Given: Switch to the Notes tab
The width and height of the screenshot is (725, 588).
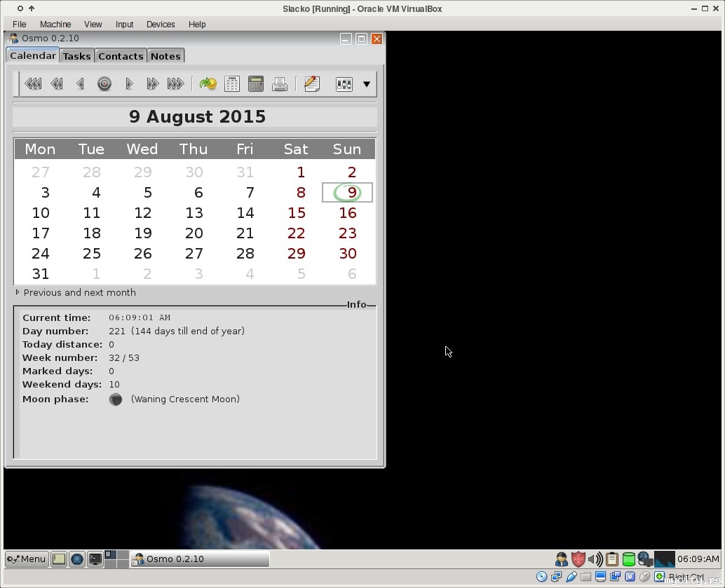Looking at the screenshot, I should 165,56.
